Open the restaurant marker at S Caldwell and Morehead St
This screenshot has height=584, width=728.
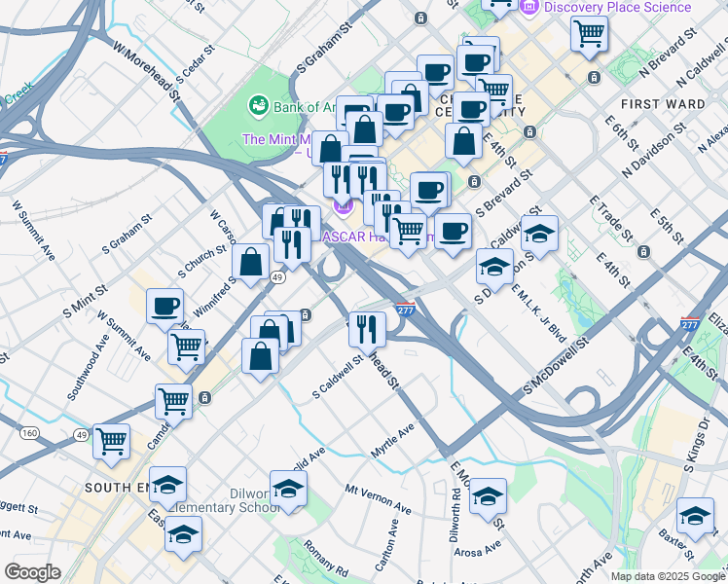coord(367,331)
